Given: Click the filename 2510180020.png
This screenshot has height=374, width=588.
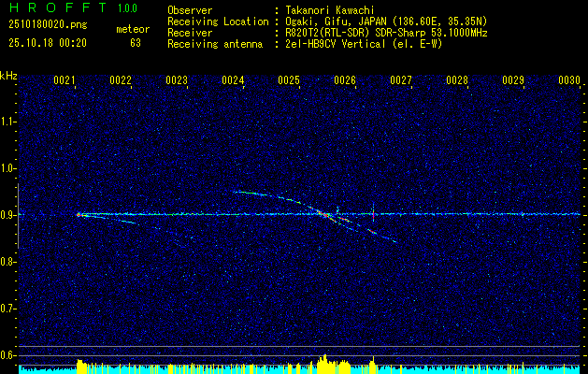Looking at the screenshot, I should [x=48, y=25].
